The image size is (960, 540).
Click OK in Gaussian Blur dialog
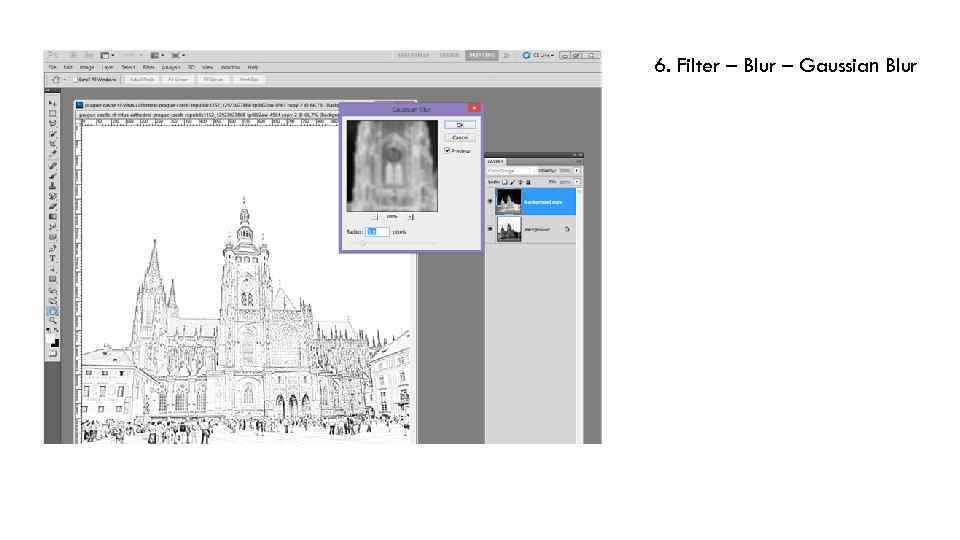(x=460, y=124)
